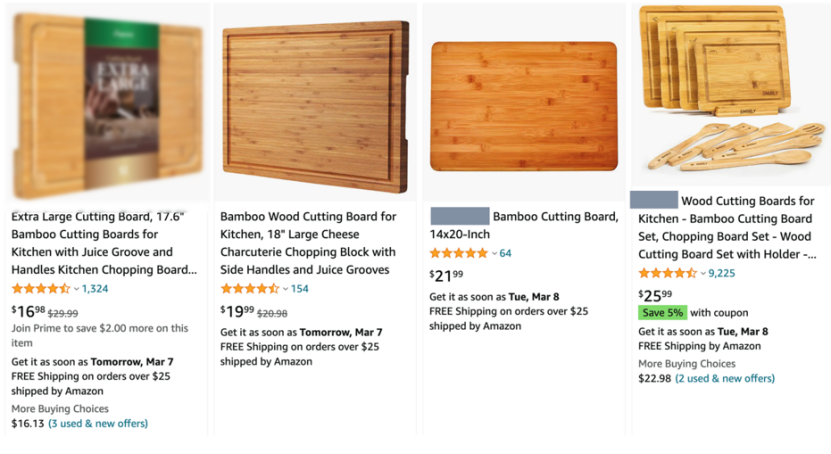This screenshot has width=831, height=454.
Task: Click the star rating of the 18" Bamboo Wood board
Action: click(x=250, y=289)
